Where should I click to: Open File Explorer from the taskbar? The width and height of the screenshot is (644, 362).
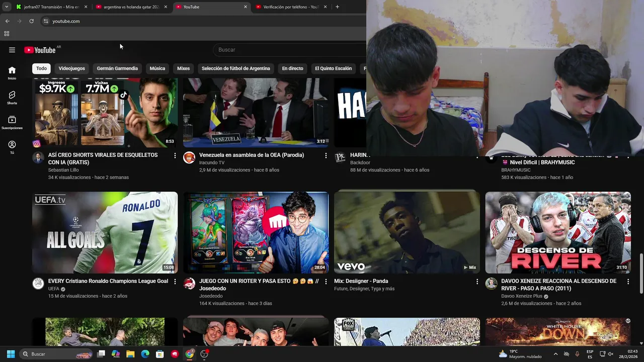point(130,354)
